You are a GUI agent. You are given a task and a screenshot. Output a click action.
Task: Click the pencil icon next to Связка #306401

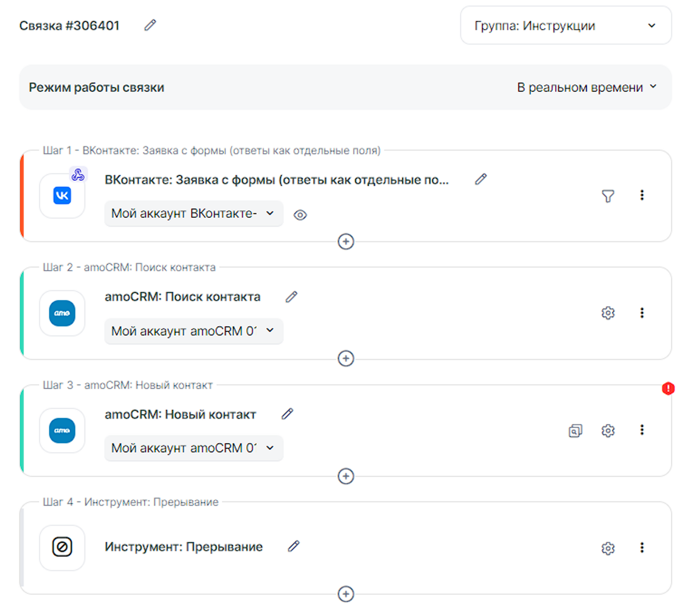(x=150, y=25)
